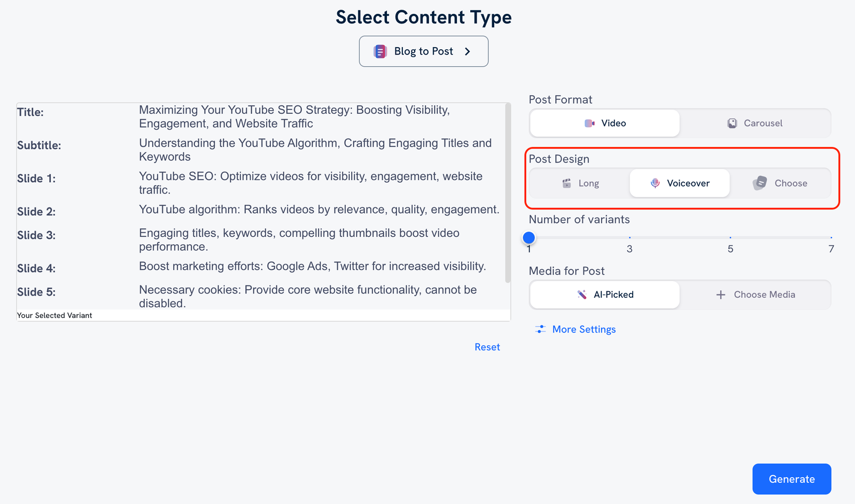Open the Blog to Post content type

pos(423,51)
